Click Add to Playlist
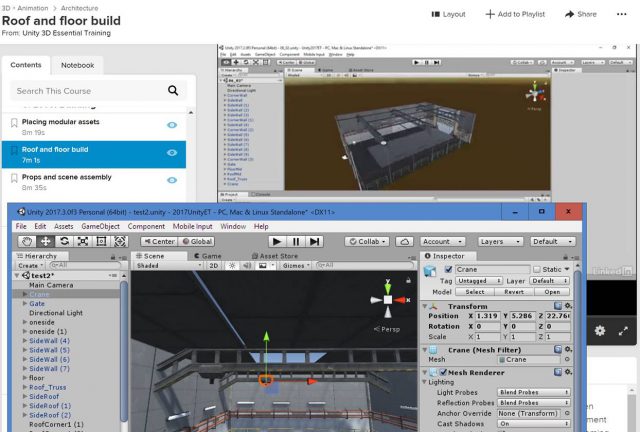640x432 pixels. click(515, 14)
